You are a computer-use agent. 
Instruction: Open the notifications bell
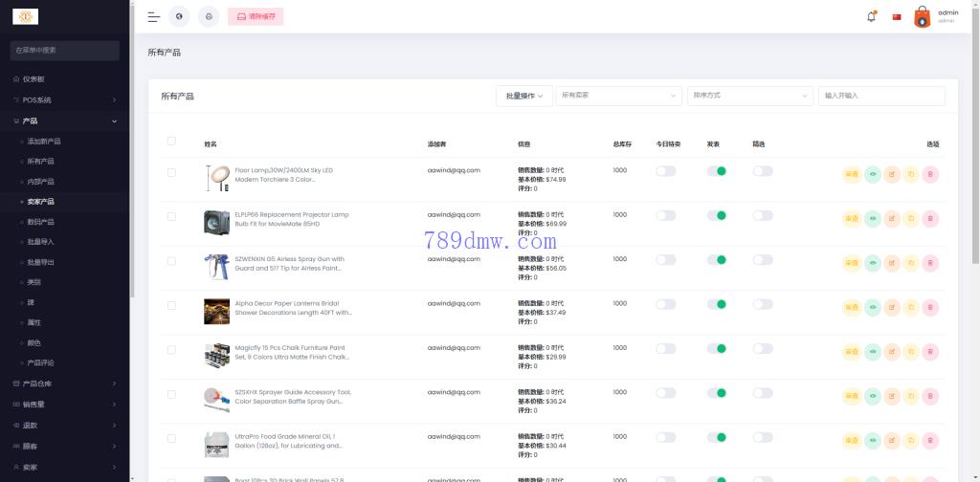[871, 16]
